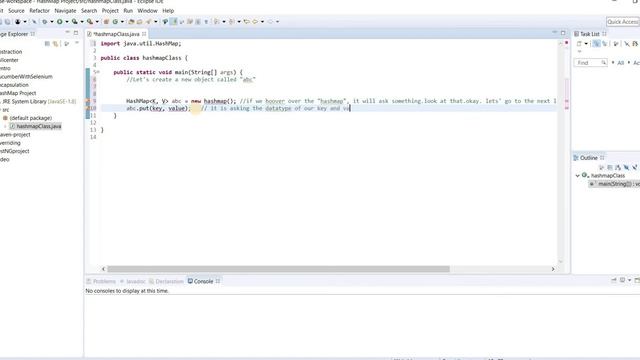Close the hashmapClass.java editor tab

(x=144, y=34)
